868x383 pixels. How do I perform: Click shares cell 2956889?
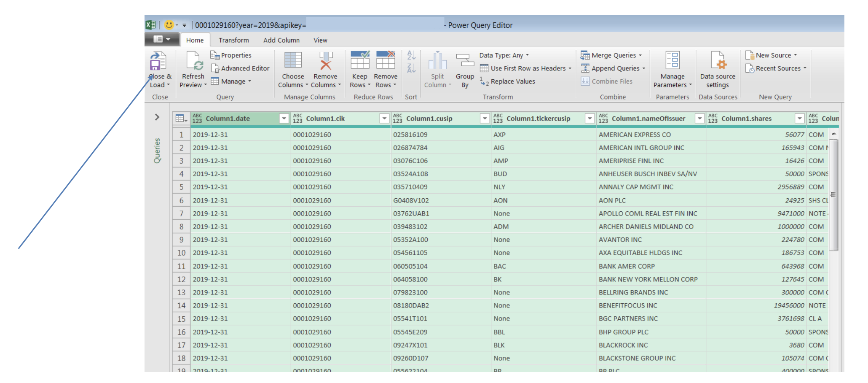click(756, 187)
